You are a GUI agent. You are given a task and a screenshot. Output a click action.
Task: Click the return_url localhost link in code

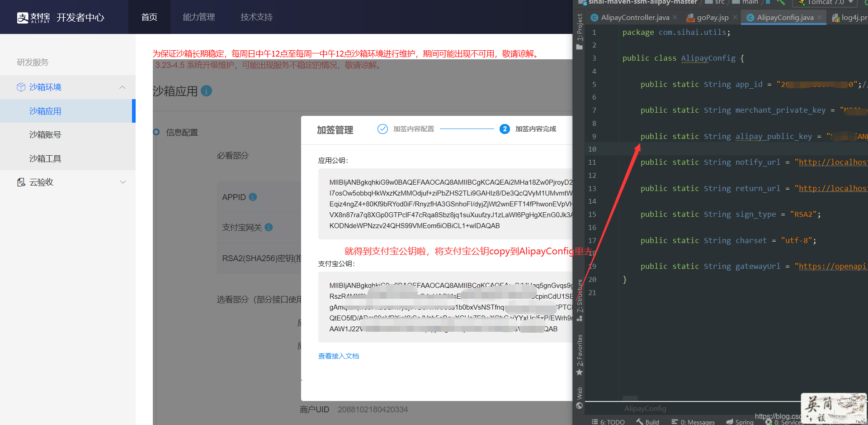(x=833, y=188)
